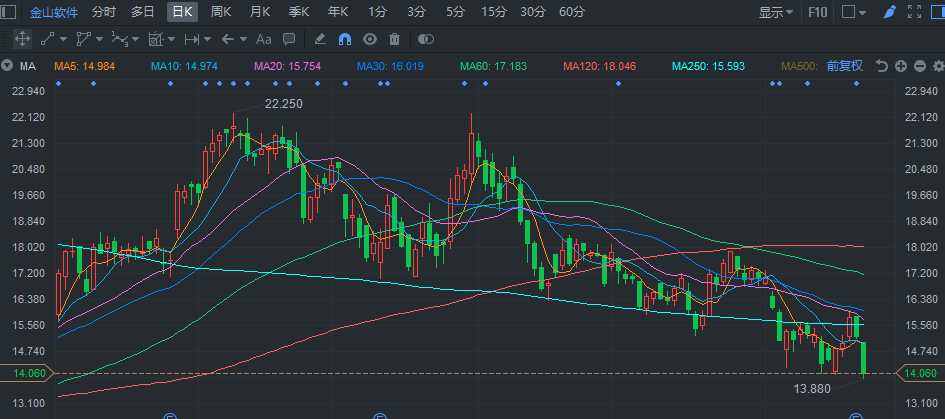The image size is (945, 419).
Task: Open indicator settings gear icon
Action: pyautogui.click(x=938, y=66)
